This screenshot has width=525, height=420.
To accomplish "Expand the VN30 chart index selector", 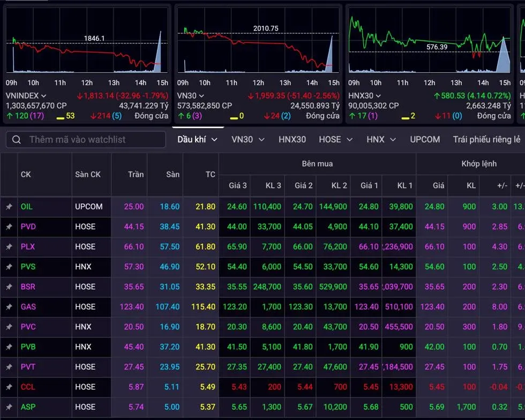I will click(201, 96).
